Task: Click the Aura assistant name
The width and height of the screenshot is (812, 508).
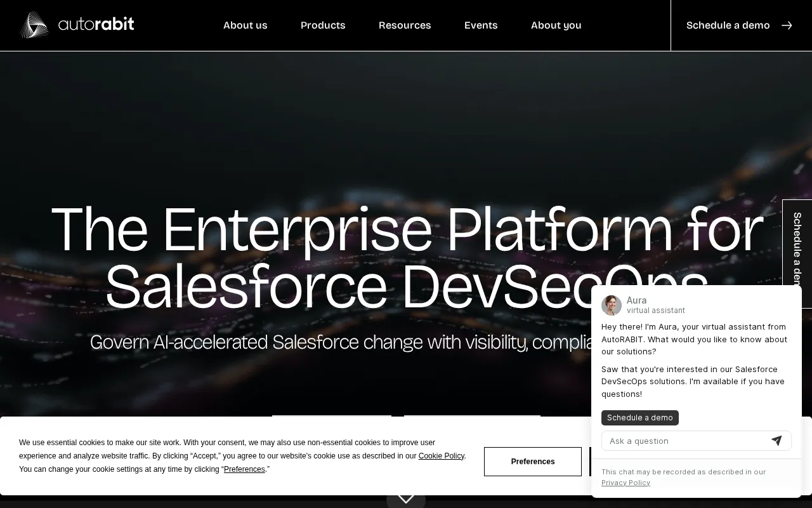Action: (637, 300)
